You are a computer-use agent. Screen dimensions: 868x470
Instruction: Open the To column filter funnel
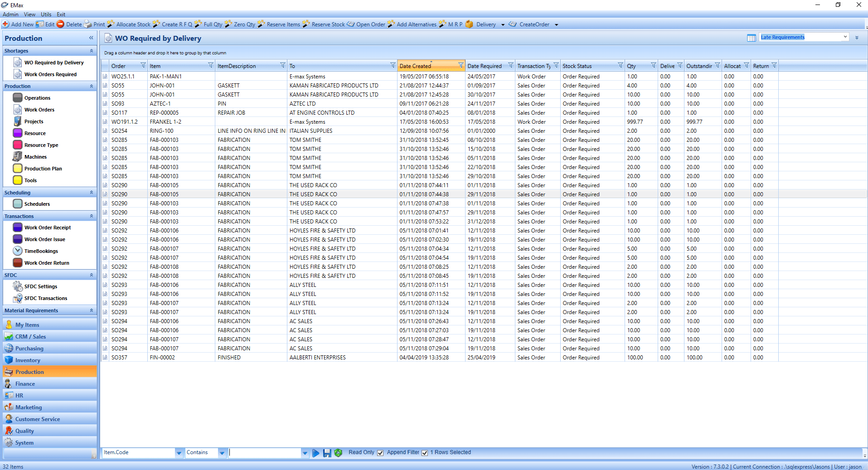tap(393, 66)
